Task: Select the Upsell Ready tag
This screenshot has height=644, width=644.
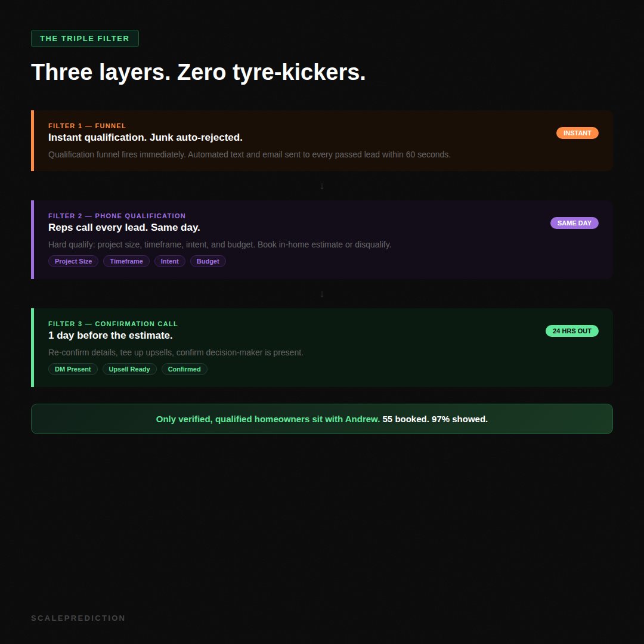Action: tap(129, 369)
